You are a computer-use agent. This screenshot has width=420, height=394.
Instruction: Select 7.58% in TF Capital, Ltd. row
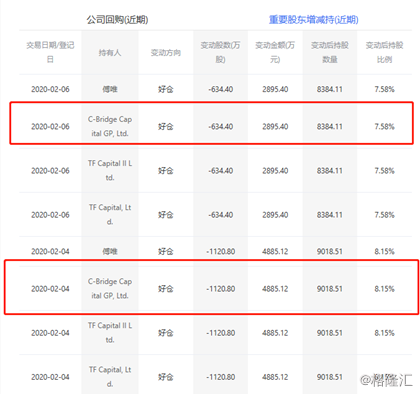point(384,215)
